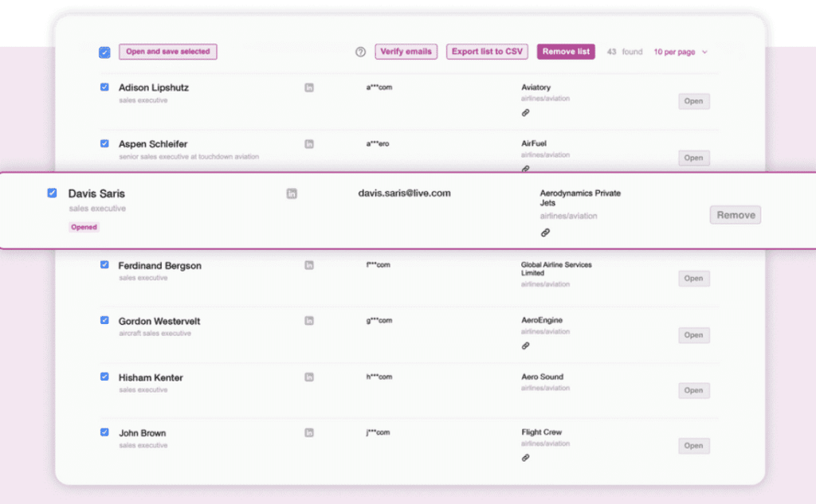This screenshot has height=504, width=816.
Task: Expand the 10 per page dropdown
Action: tap(681, 52)
